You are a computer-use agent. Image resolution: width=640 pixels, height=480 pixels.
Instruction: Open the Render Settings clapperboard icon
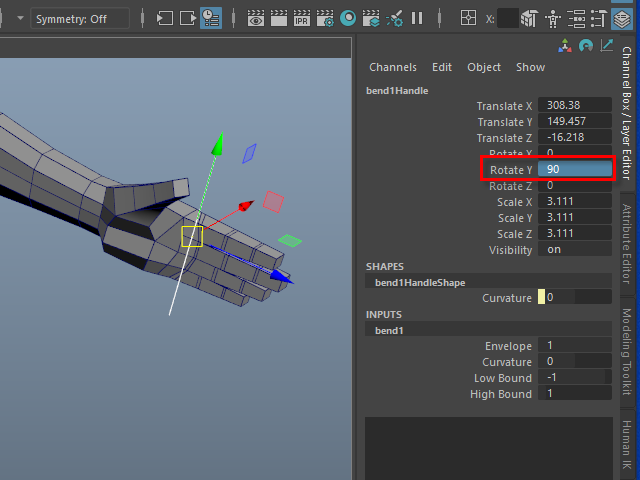click(324, 18)
